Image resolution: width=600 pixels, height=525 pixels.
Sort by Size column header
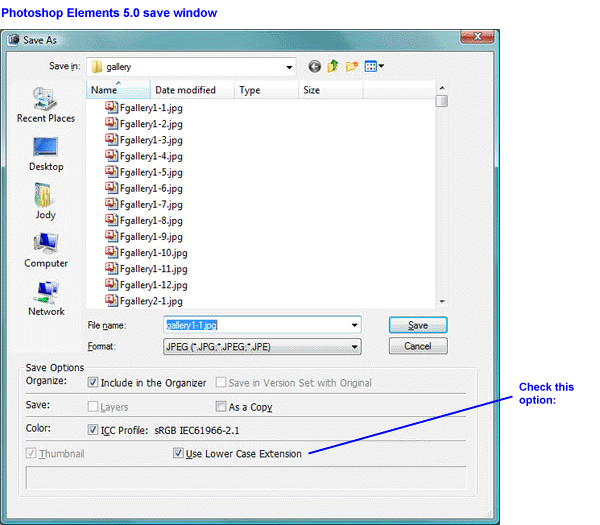click(x=331, y=90)
